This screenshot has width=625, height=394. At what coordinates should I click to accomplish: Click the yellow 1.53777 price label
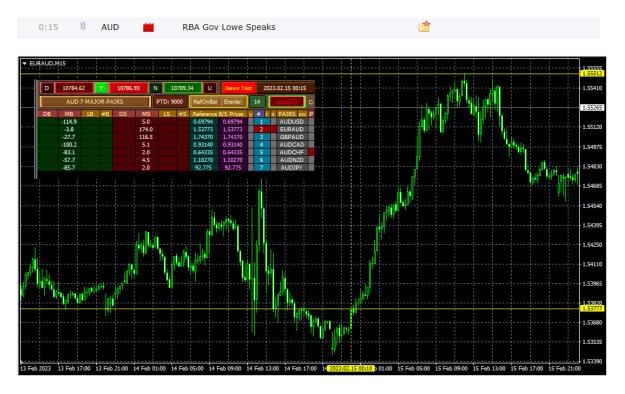pyautogui.click(x=592, y=309)
